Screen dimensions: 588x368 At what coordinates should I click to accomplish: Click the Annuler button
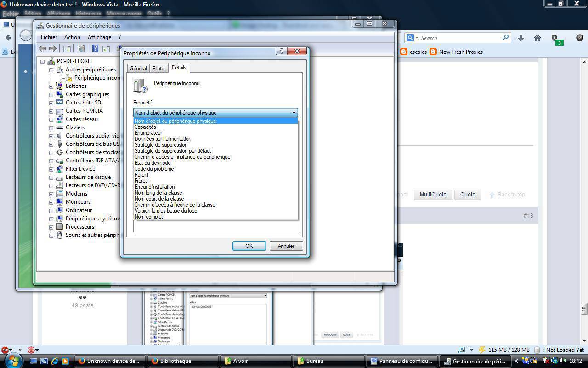click(x=286, y=246)
